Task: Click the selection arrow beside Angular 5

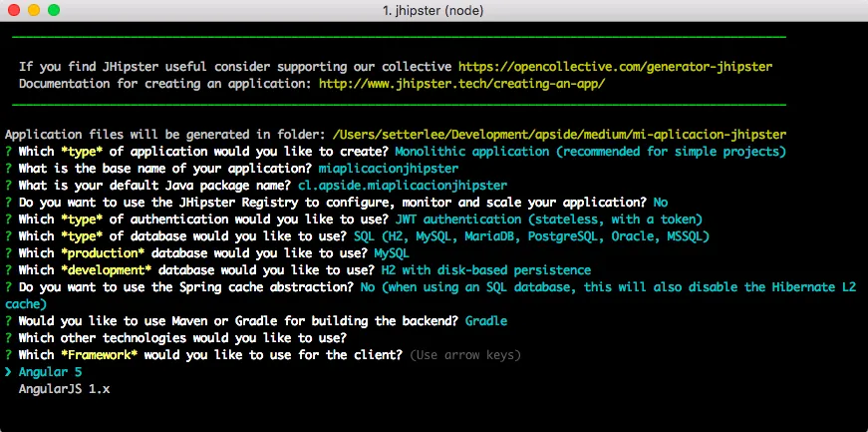Action: tap(8, 371)
